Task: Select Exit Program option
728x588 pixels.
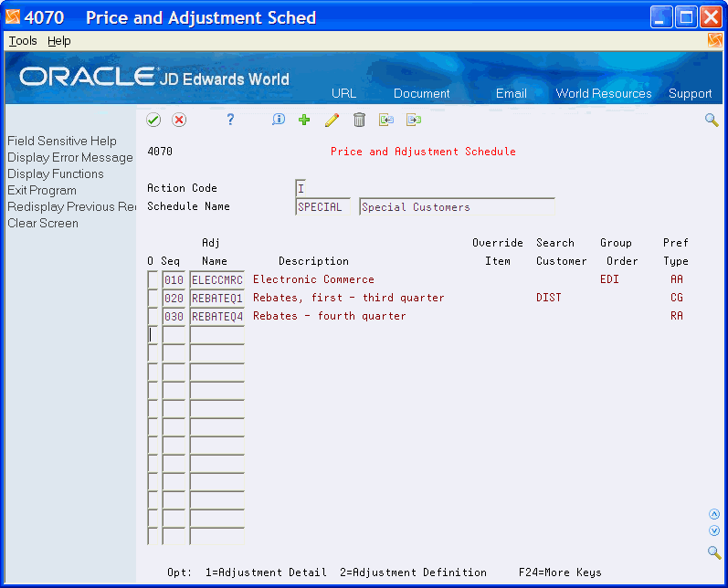Action: pyautogui.click(x=42, y=190)
